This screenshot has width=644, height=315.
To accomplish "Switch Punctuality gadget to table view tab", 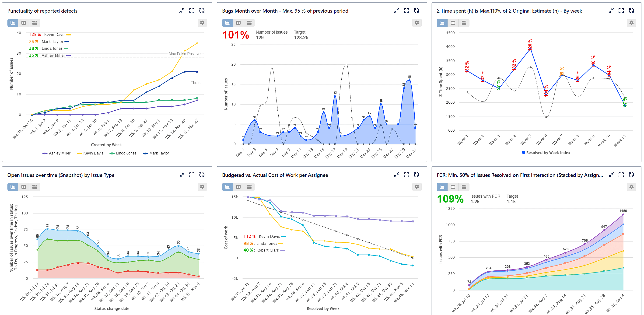I will tap(24, 23).
